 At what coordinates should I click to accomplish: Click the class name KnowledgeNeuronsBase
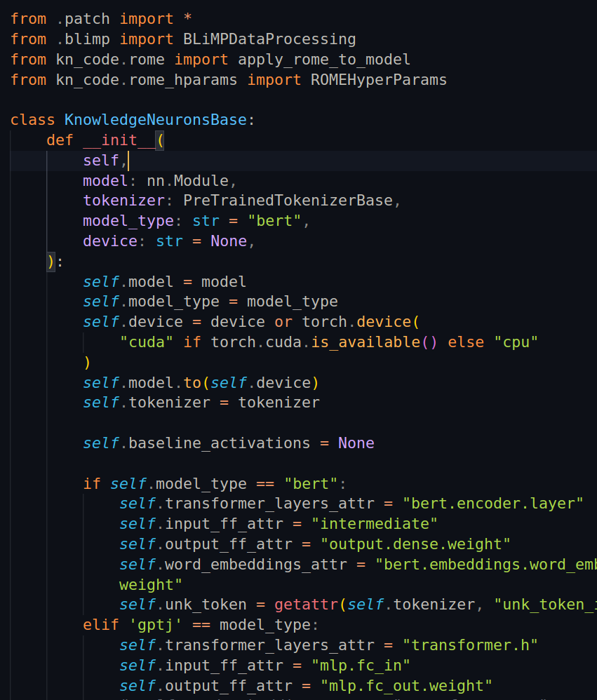click(156, 120)
